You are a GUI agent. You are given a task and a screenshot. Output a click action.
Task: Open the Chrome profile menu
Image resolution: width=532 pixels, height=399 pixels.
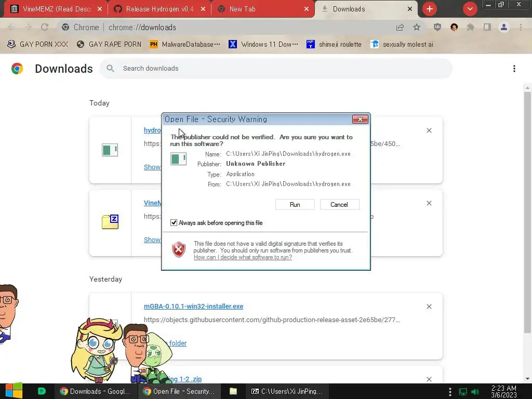[x=504, y=27]
